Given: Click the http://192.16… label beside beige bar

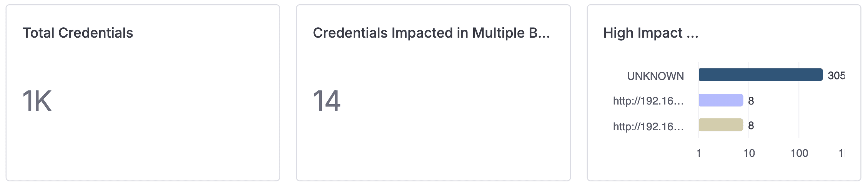Looking at the screenshot, I should point(648,126).
